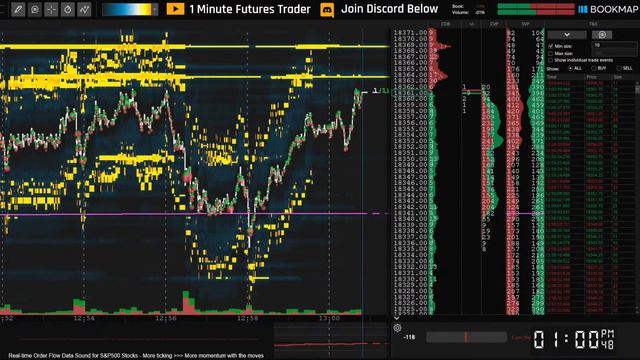Adjust the order imbalance indicator bar
Viewport: 640px width, 360px height.
click(x=467, y=337)
